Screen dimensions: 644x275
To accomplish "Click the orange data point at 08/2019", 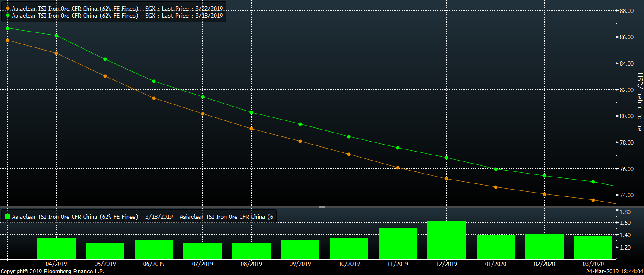I will pos(251,129).
